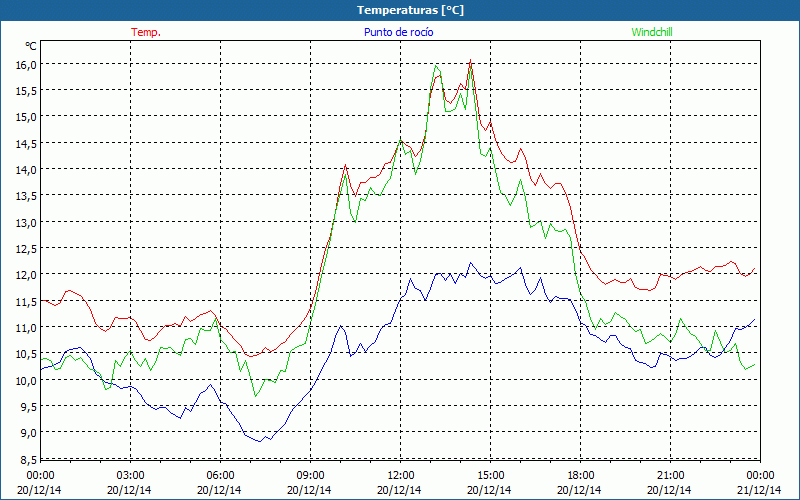Click the 12,0 y-axis value
Screen dimensions: 800x500
(x=26, y=275)
